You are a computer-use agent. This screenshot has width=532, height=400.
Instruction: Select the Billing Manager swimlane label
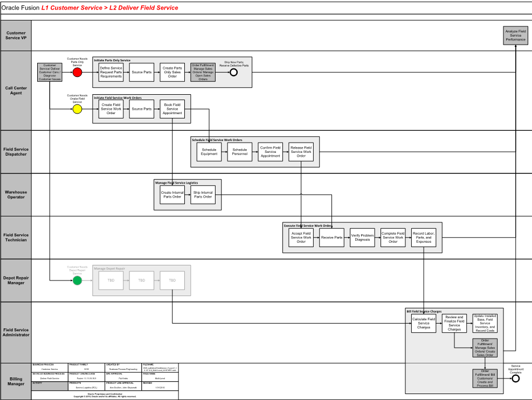pos(16,381)
